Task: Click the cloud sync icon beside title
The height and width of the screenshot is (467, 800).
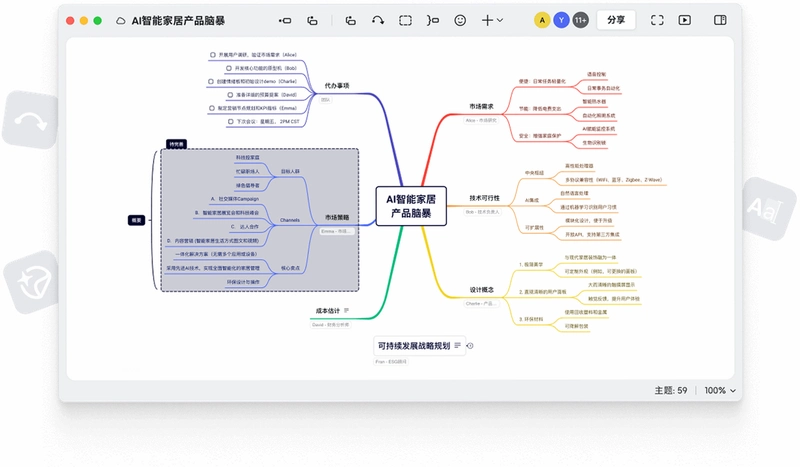Action: [x=120, y=21]
